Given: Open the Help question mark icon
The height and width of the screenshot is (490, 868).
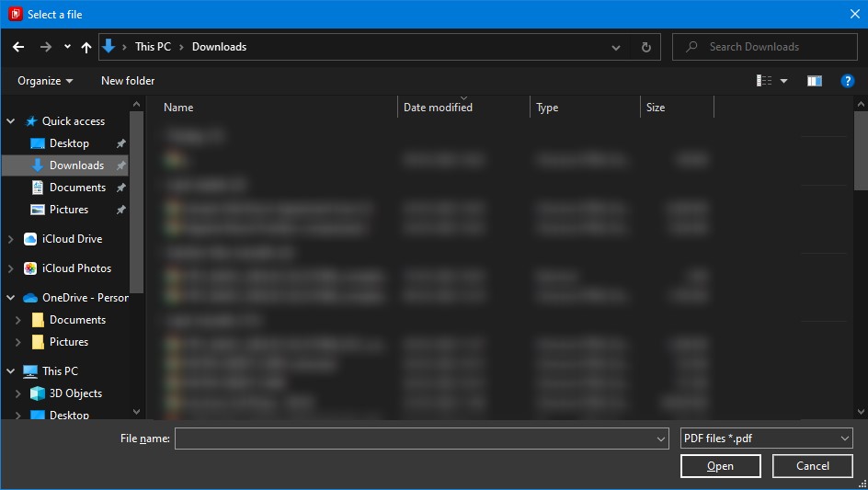Looking at the screenshot, I should [848, 81].
